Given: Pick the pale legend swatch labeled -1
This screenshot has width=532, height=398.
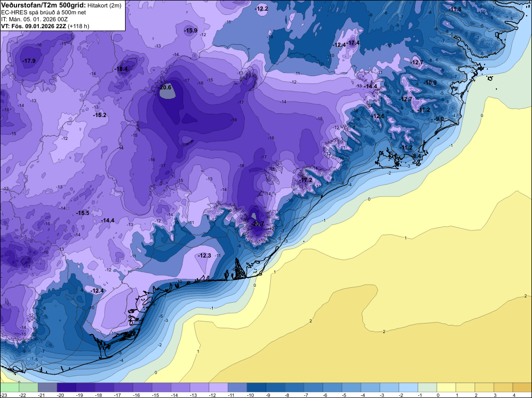Looking at the screenshot, I should coord(428,387).
